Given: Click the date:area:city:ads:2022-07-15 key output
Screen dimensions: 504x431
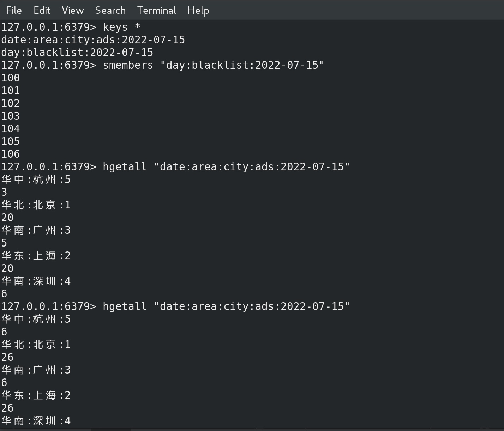Looking at the screenshot, I should click(x=93, y=40).
